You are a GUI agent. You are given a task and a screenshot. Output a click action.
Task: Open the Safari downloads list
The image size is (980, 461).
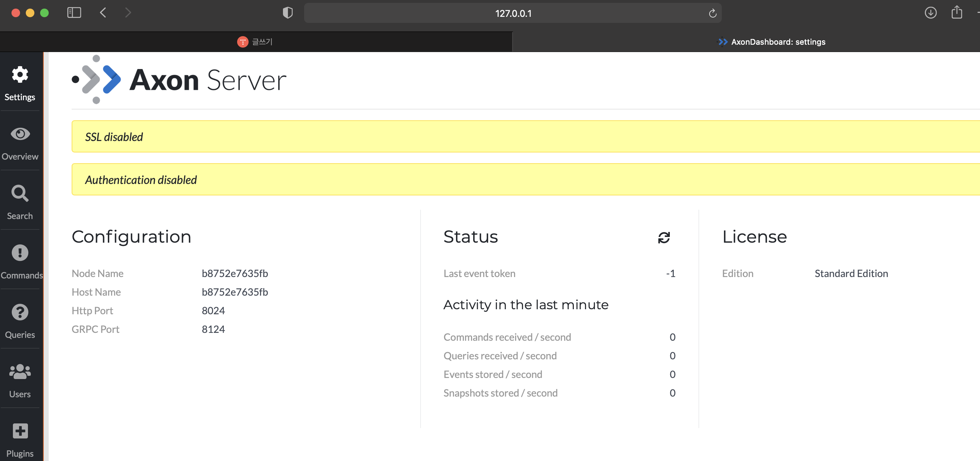tap(931, 13)
